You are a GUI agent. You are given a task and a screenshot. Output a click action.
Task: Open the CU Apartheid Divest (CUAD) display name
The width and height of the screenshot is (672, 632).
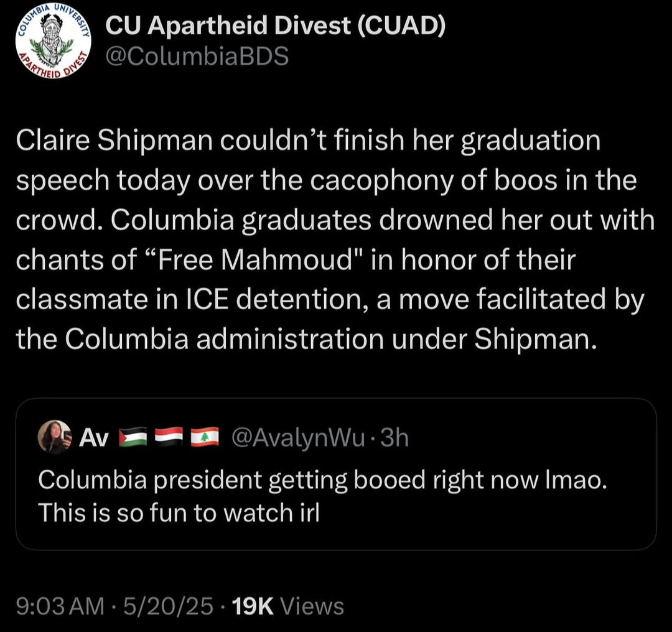point(276,26)
